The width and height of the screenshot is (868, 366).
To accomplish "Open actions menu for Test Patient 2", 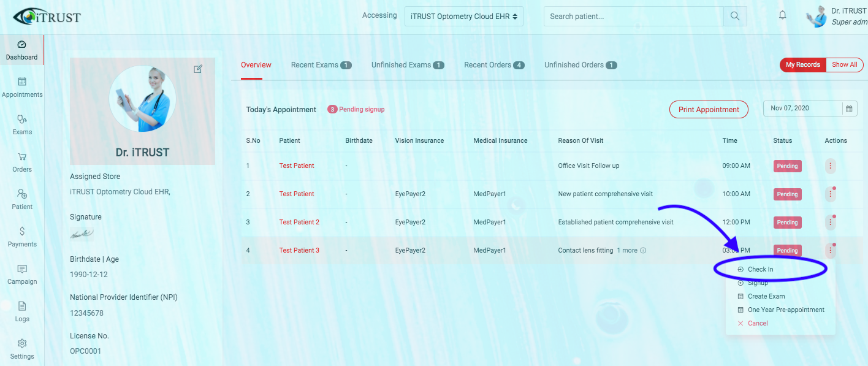I will coord(830,222).
